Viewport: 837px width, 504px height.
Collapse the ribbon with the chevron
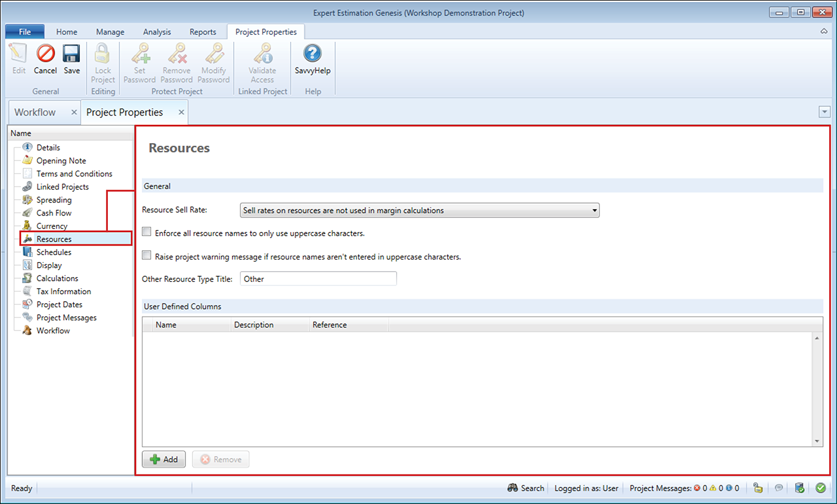[823, 31]
